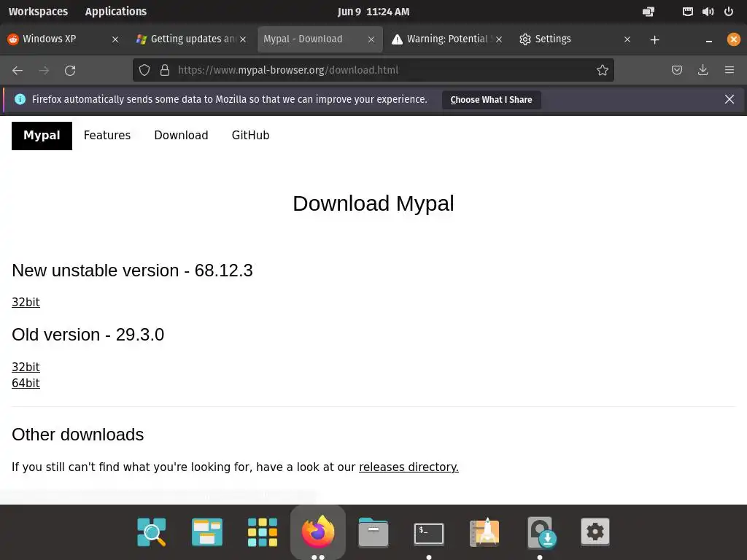Open the Firefox hamburger menu

(729, 71)
